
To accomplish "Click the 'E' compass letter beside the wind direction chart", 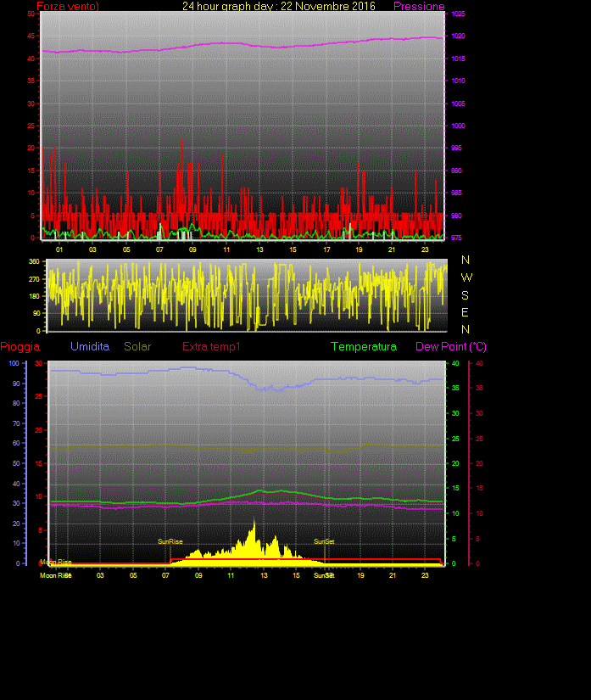I will [x=465, y=312].
